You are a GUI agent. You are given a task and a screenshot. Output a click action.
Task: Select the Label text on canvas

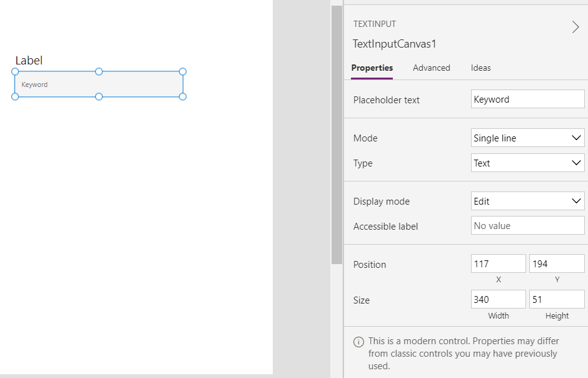click(x=29, y=60)
